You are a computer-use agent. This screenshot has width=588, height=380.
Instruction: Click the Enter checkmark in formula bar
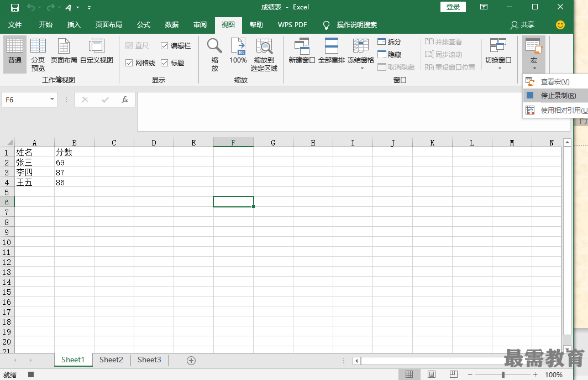tap(105, 100)
